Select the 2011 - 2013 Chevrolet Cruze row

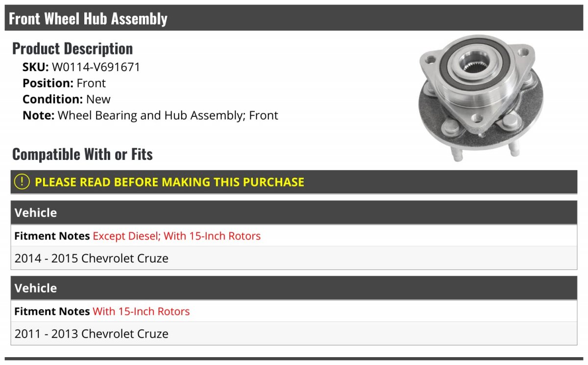(92, 334)
